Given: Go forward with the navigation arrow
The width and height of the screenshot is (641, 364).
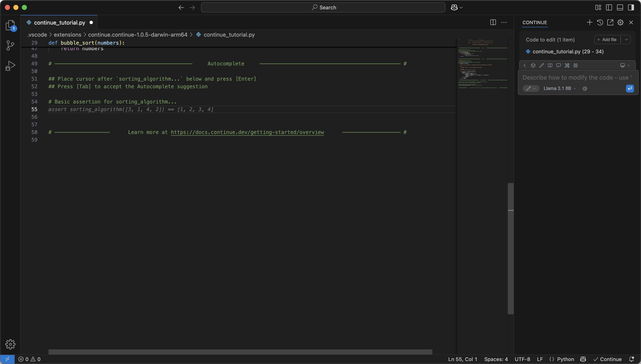Looking at the screenshot, I should (192, 7).
